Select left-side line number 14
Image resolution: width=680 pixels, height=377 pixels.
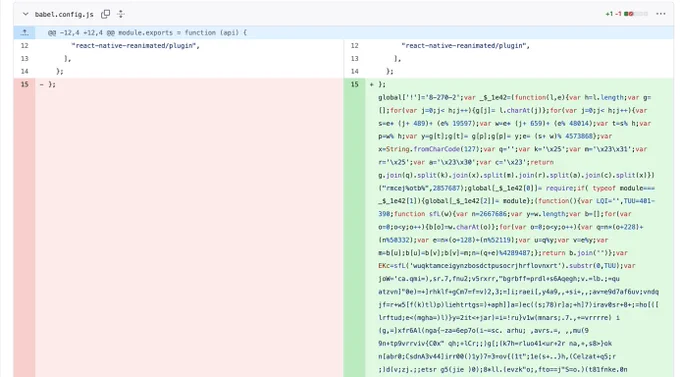[x=24, y=71]
